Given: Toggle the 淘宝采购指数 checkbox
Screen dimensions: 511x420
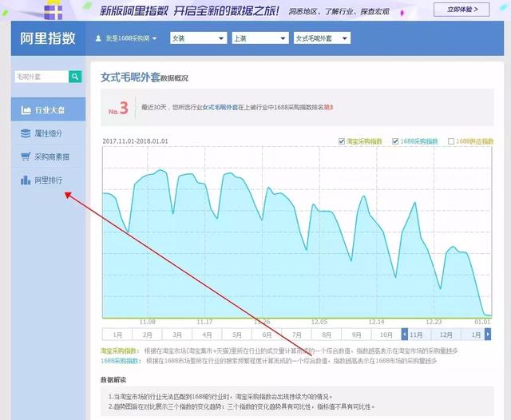Looking at the screenshot, I should [x=342, y=141].
